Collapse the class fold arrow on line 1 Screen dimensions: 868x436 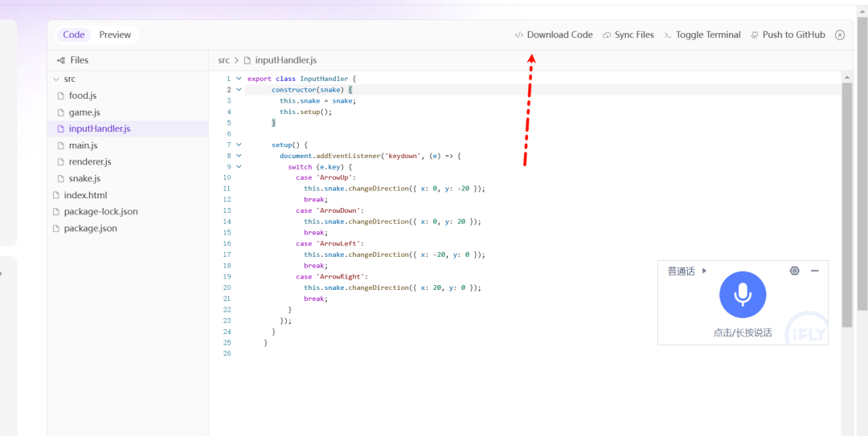[x=239, y=79]
